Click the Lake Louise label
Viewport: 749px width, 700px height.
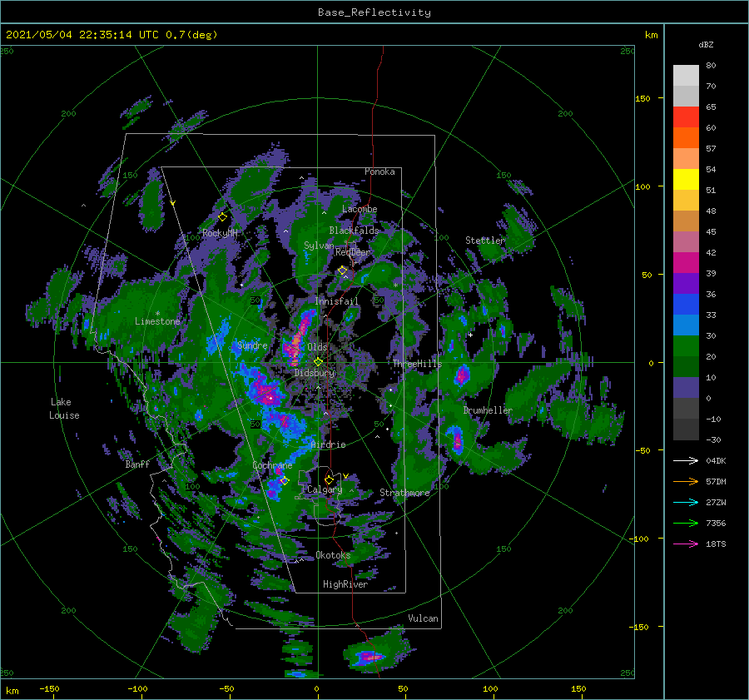(x=64, y=409)
